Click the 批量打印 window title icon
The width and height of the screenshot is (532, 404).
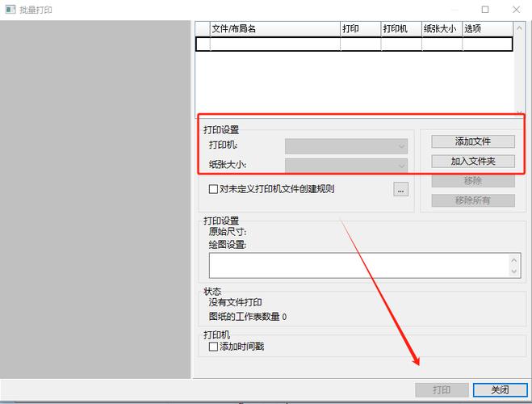pyautogui.click(x=10, y=10)
